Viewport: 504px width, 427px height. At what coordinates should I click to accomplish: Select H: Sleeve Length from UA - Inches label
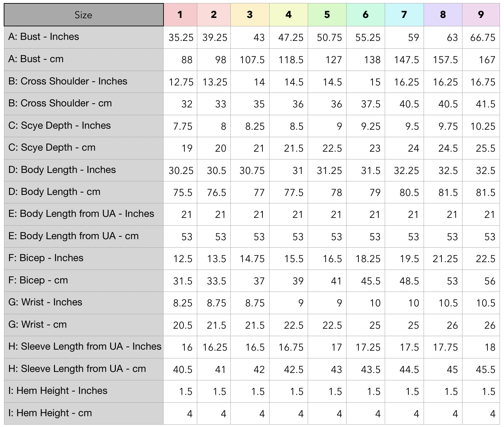pos(85,347)
